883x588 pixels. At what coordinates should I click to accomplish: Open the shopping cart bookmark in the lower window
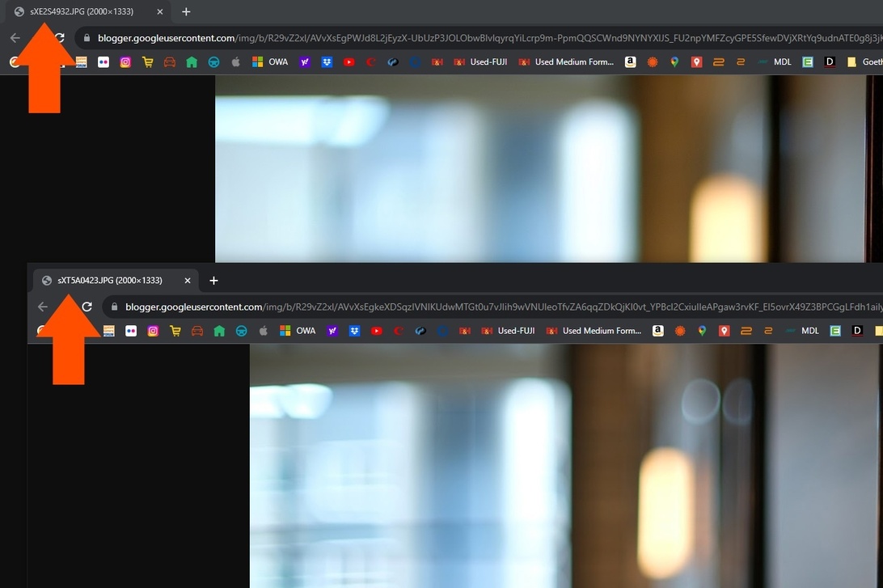pos(175,331)
